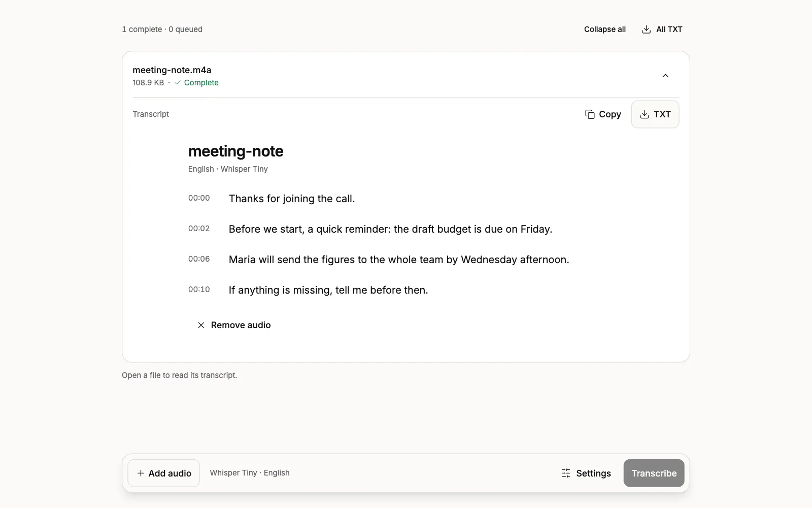Click the 00:02 timestamp

point(199,229)
